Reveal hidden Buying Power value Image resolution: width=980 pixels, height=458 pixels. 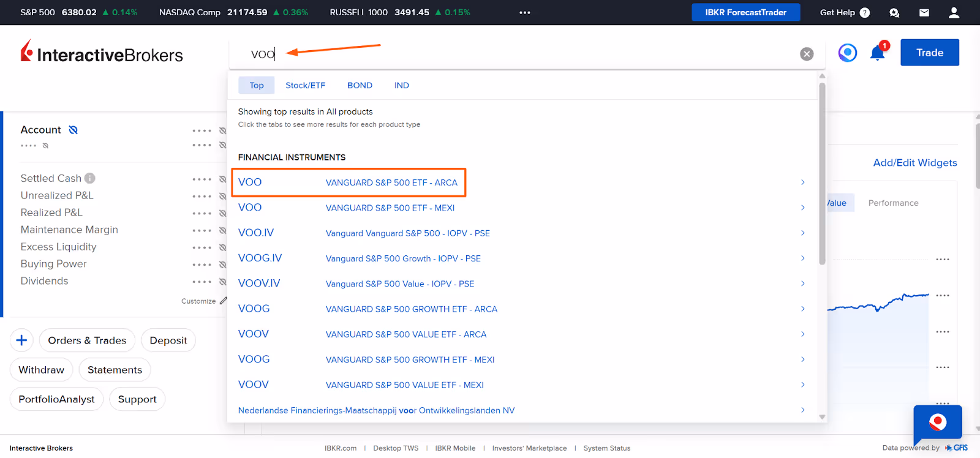pyautogui.click(x=223, y=265)
